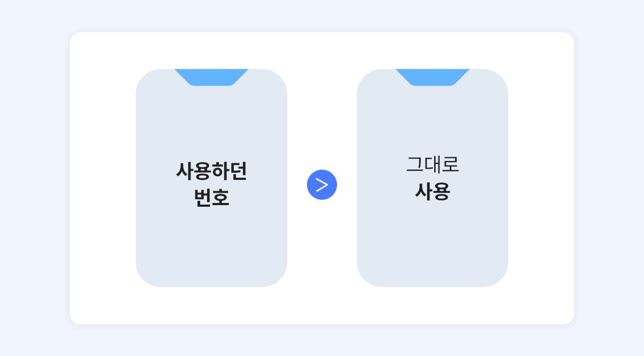Click the right phone's blue notch

point(433,77)
